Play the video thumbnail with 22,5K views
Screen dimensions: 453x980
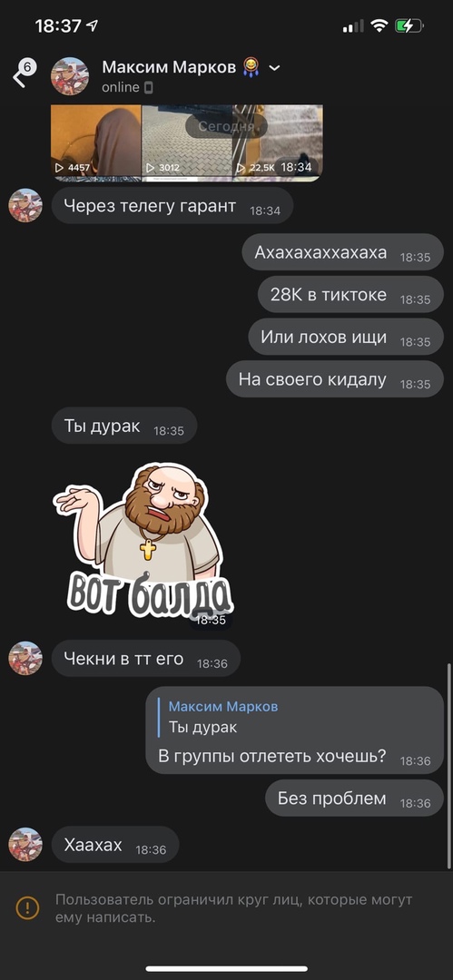tap(278, 142)
